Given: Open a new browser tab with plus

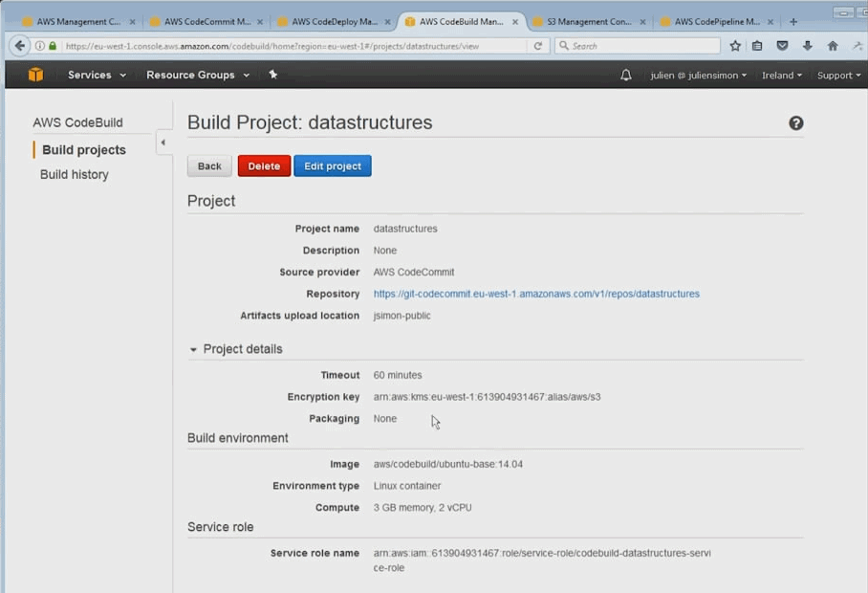Looking at the screenshot, I should (793, 22).
